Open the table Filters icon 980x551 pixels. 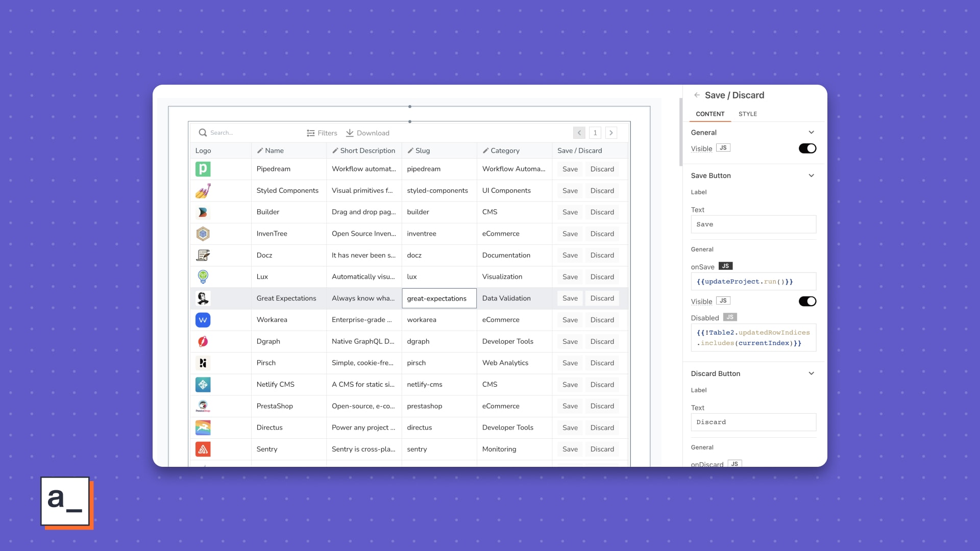point(311,133)
